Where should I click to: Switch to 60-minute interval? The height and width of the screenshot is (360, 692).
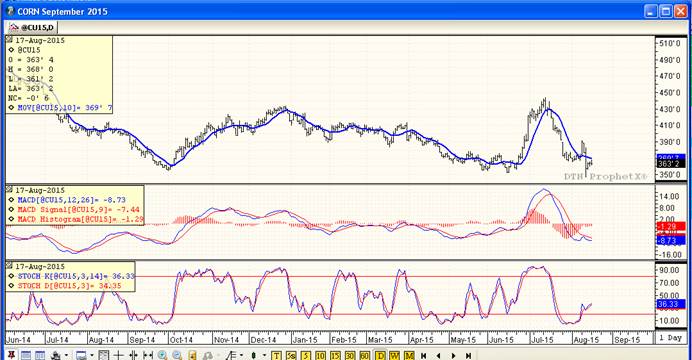coord(365,356)
